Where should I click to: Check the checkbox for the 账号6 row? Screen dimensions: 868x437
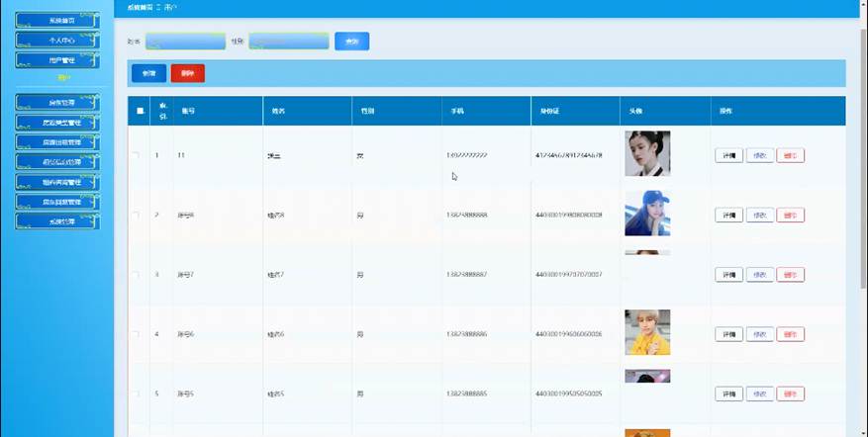point(136,334)
